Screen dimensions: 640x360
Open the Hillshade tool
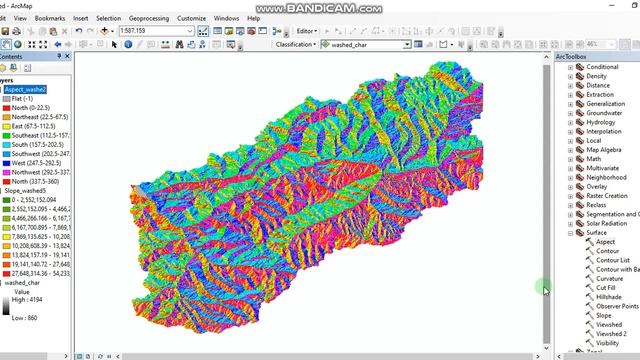click(609, 297)
